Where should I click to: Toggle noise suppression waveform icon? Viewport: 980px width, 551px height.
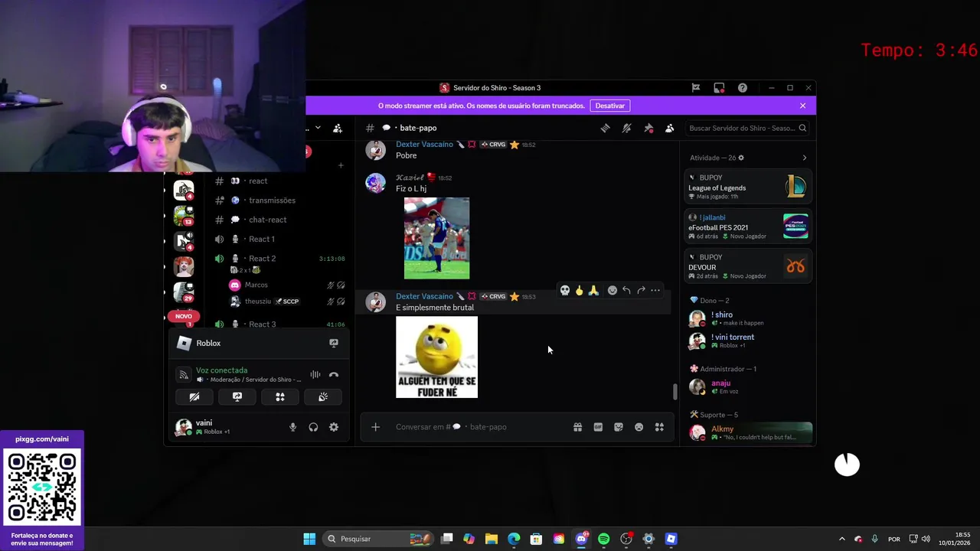[x=315, y=375]
